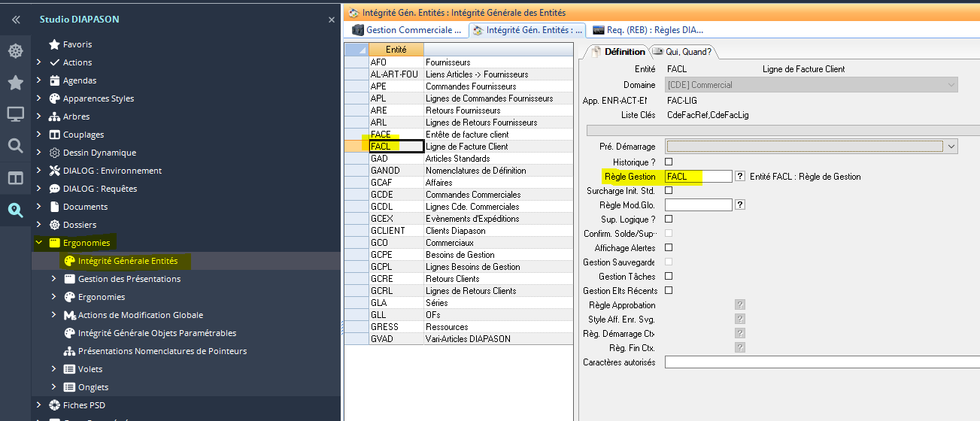This screenshot has height=421, width=980.
Task: Click the help button next to Règle Gestion
Action: pos(740,176)
